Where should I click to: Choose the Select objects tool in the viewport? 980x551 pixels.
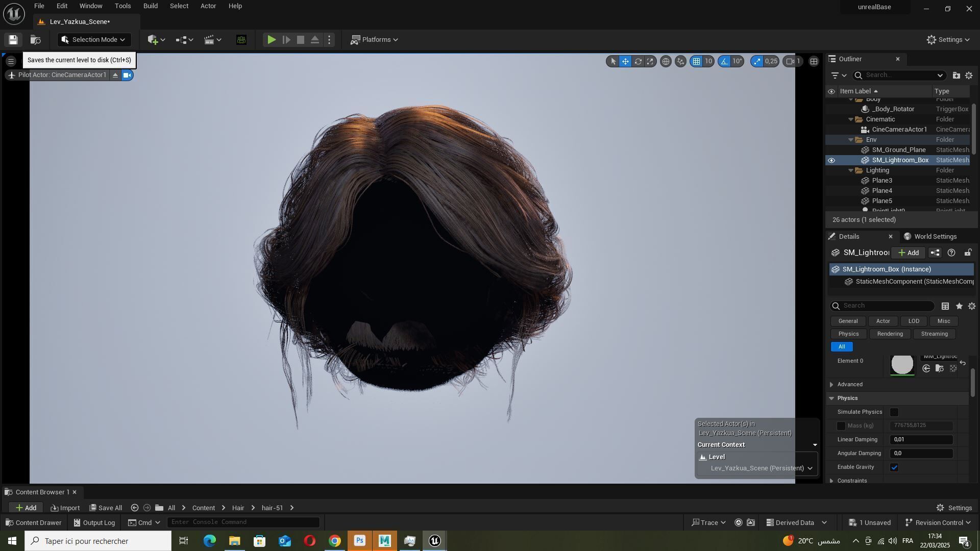[613, 62]
